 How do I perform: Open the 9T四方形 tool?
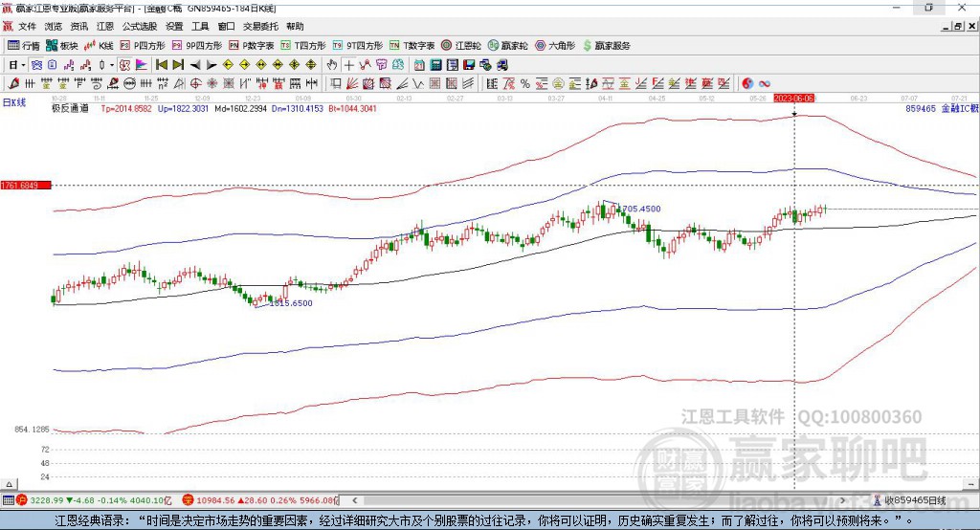pyautogui.click(x=358, y=46)
